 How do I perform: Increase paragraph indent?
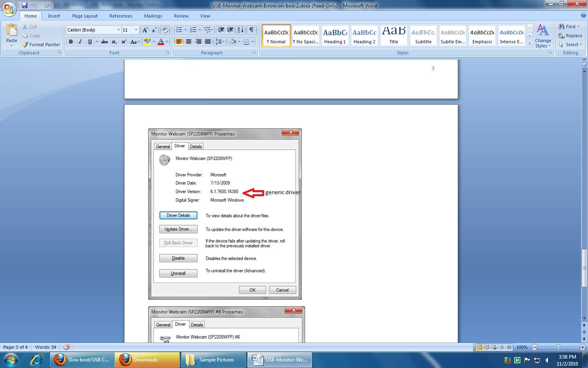[230, 30]
